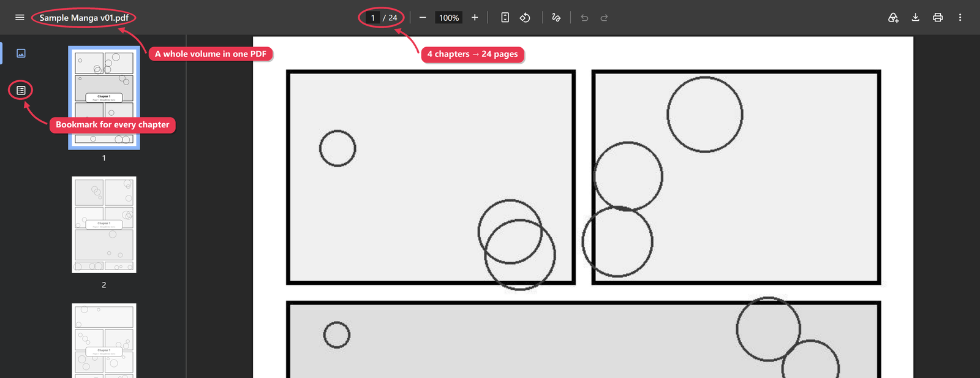The image size is (980, 378).
Task: Click the fit to page icon
Action: pos(505,18)
